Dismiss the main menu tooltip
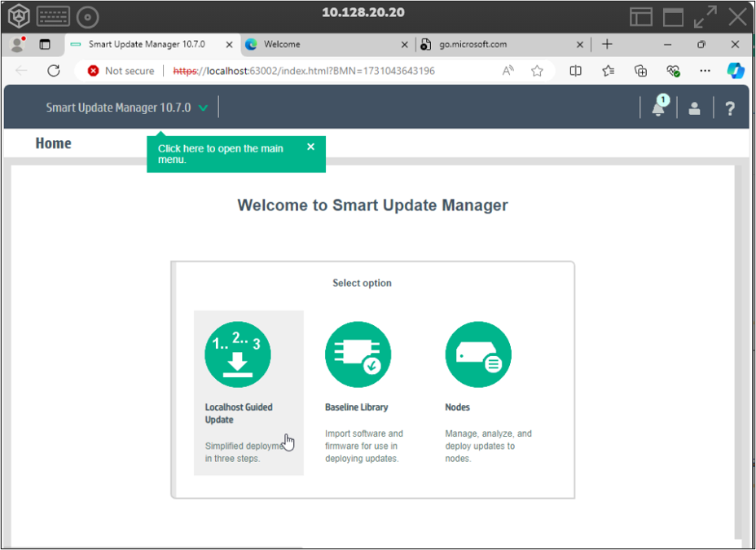756x550 pixels. tap(310, 147)
